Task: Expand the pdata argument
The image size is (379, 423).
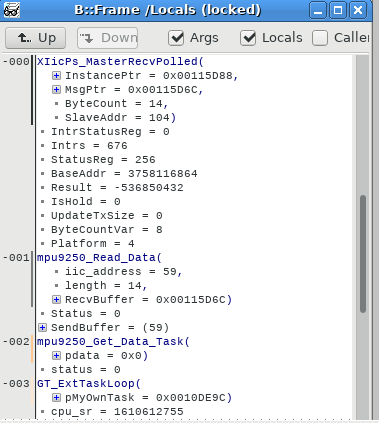Action: tap(56, 356)
